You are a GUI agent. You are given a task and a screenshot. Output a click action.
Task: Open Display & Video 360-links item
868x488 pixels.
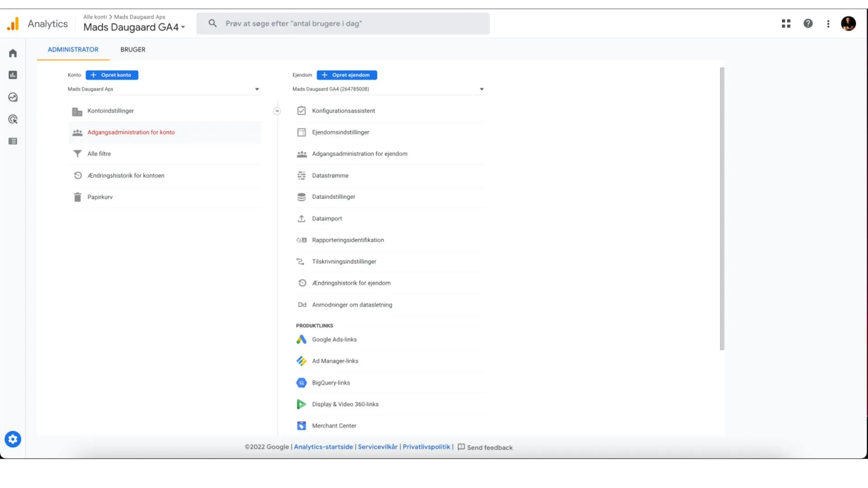tap(390, 404)
